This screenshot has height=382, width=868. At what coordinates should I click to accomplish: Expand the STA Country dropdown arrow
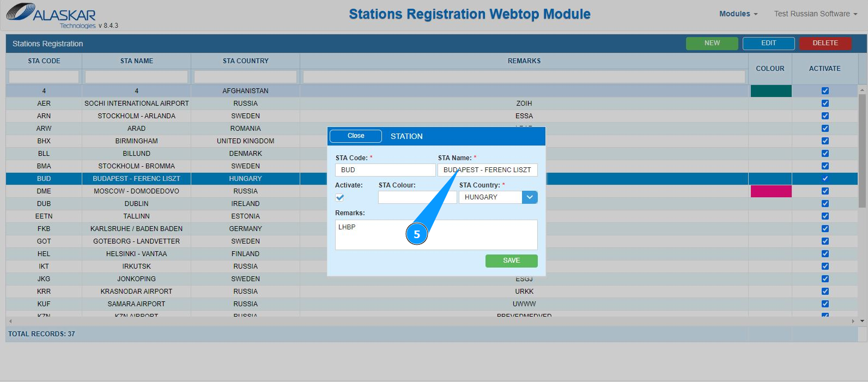coord(530,197)
